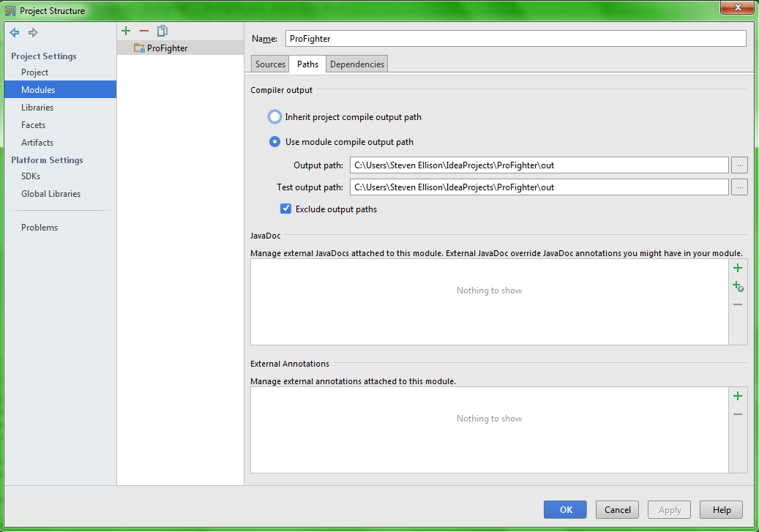
Task: Browse for Test output path
Action: (x=740, y=187)
